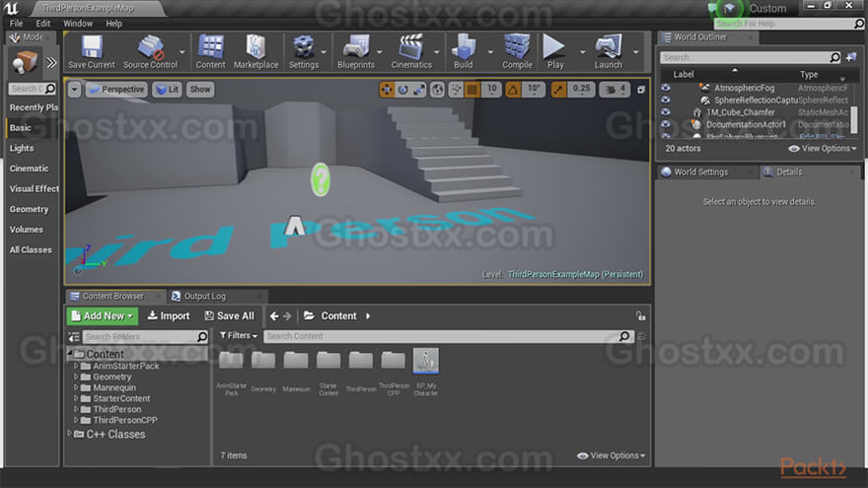Screen dimensions: 868x488
Task: Click the Launch toolbar icon
Action: click(608, 51)
